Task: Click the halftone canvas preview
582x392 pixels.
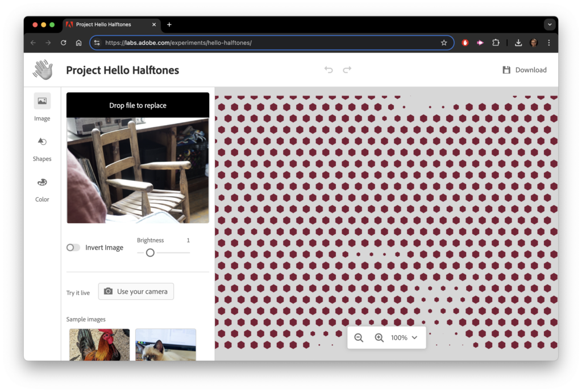Action: [386, 224]
